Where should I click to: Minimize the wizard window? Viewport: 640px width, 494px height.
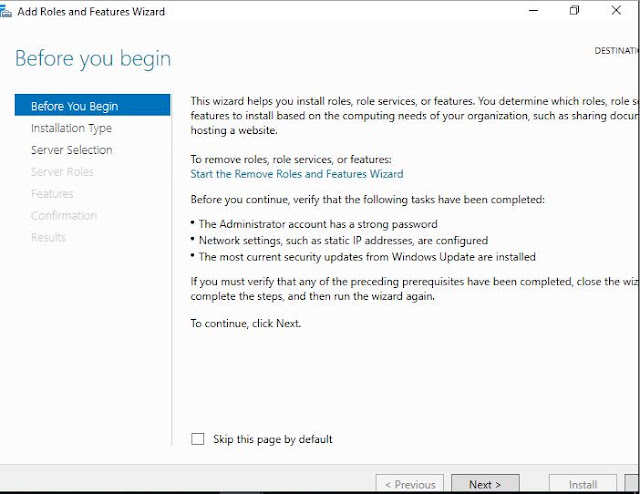click(533, 11)
